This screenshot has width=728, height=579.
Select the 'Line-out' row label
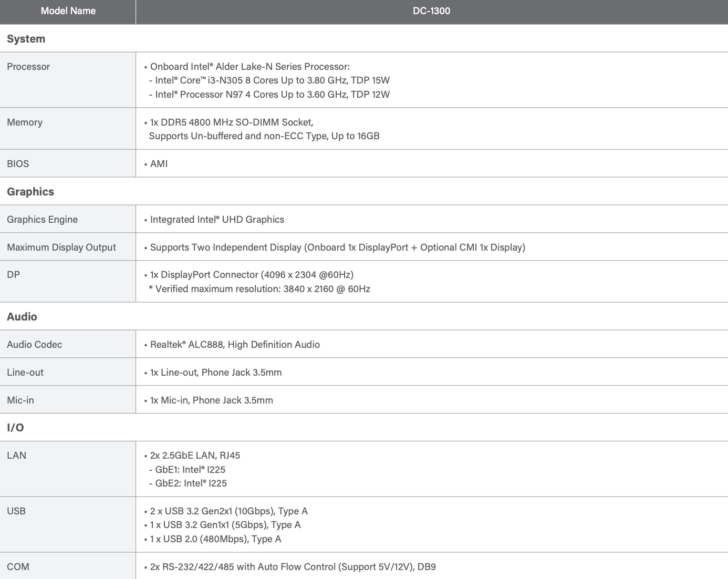25,373
